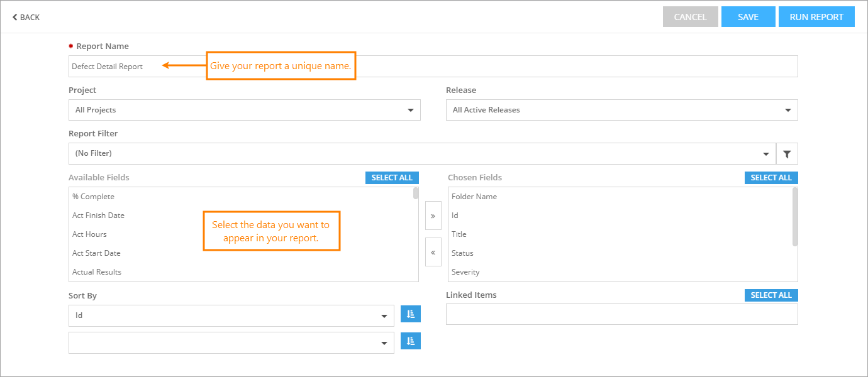Viewport: 868px width, 377px height.
Task: Click the filter funnel icon
Action: pos(787,154)
